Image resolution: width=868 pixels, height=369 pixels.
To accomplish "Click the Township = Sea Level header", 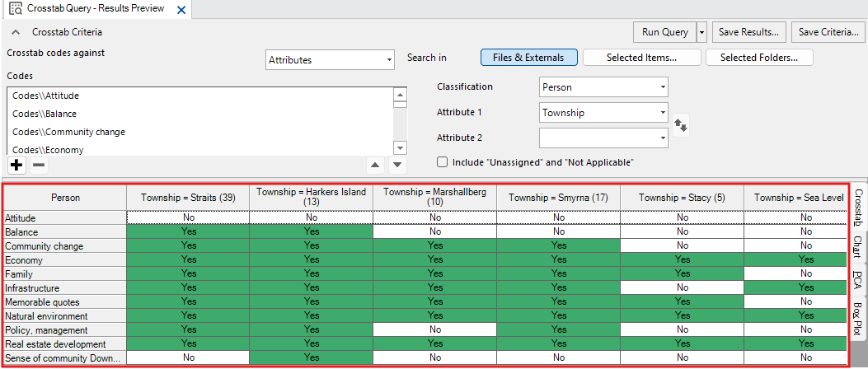I will pyautogui.click(x=795, y=198).
